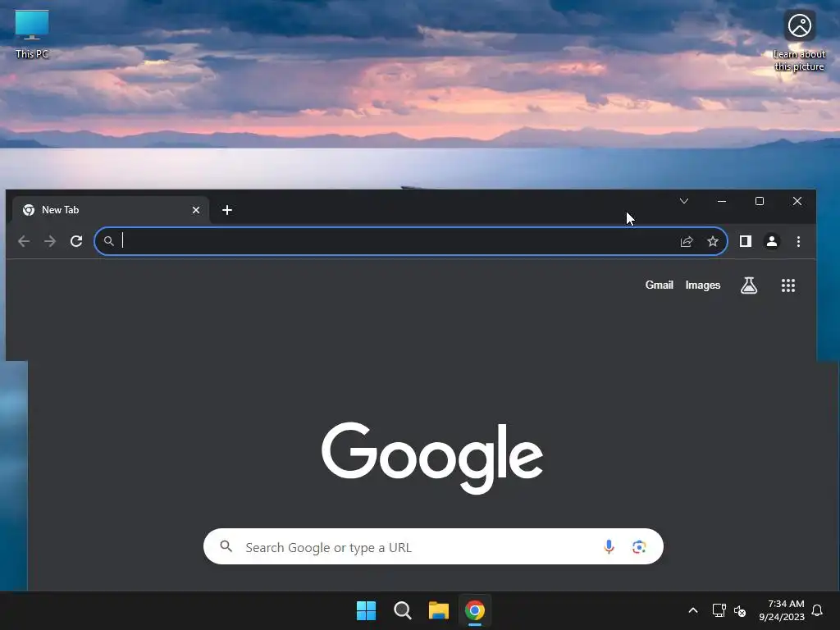
Task: Click the Search Google or type a URL box
Action: [x=433, y=546]
